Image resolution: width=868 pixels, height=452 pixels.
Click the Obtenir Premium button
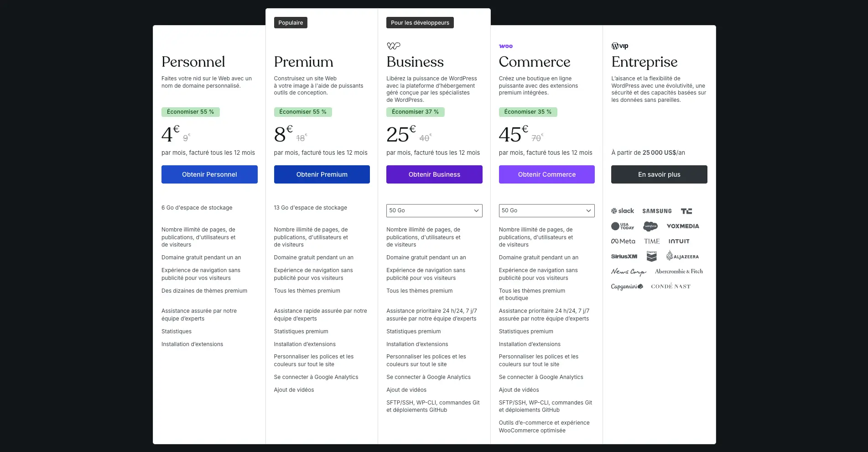(x=322, y=174)
